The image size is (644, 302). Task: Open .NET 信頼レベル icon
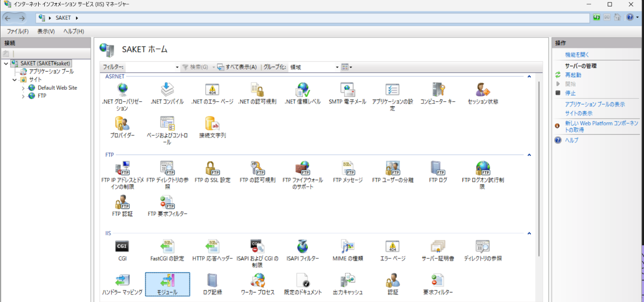pos(302,93)
